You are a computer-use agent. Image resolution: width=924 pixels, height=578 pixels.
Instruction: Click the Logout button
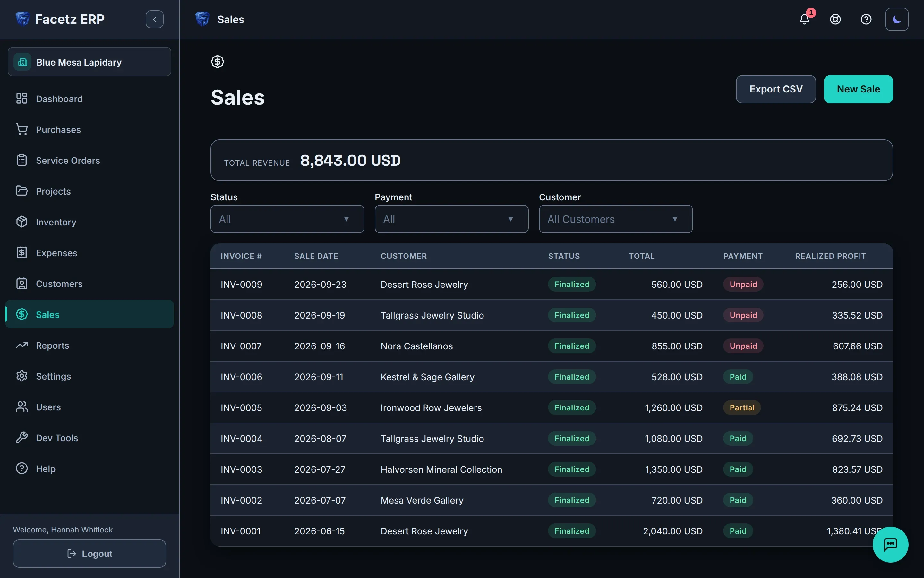[x=89, y=554]
